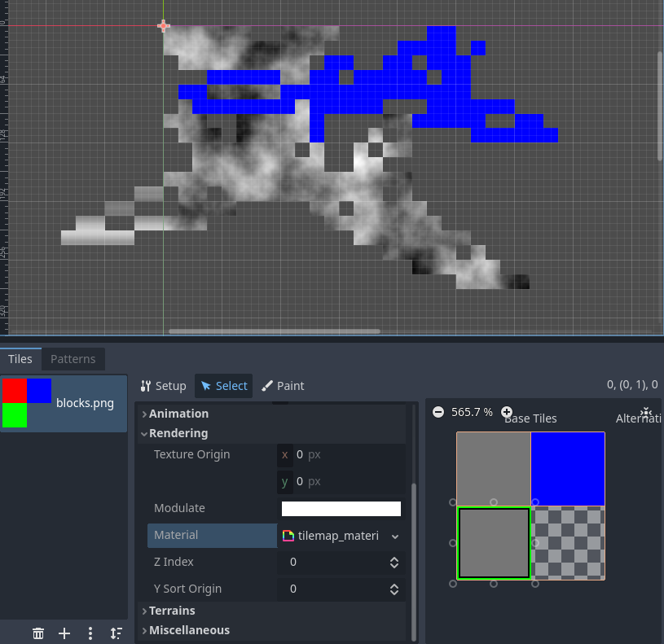Click the Z Index value field
Viewport: 664px width, 644px height.
[334, 563]
